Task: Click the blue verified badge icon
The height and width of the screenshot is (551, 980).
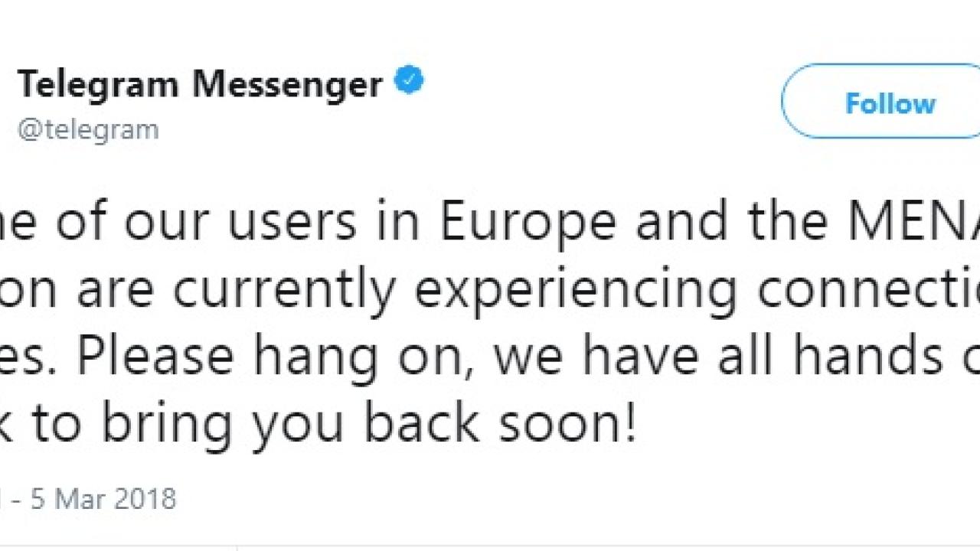Action: [410, 81]
